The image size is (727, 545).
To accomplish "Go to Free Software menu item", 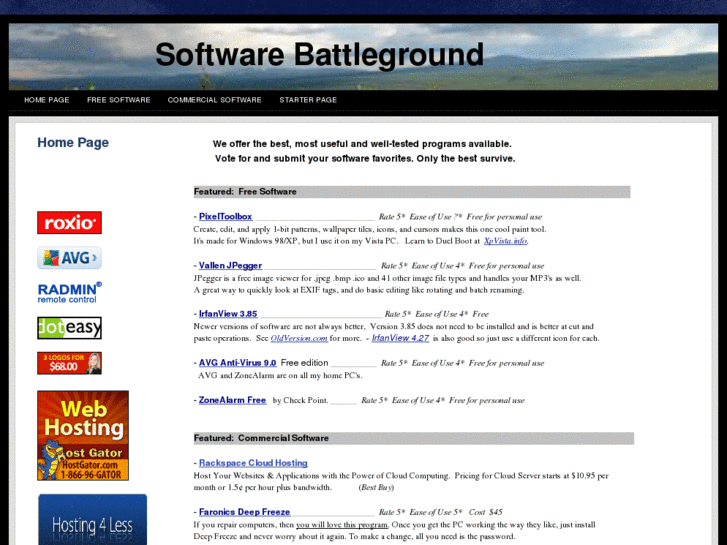I will 118,100.
